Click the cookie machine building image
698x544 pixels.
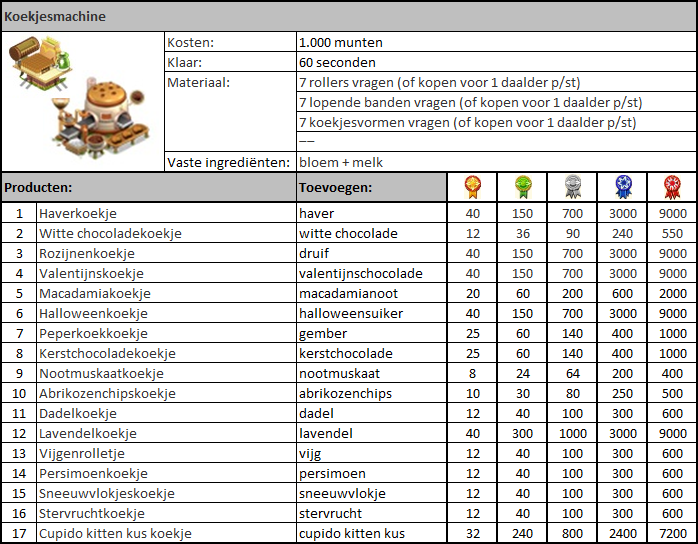(82, 100)
